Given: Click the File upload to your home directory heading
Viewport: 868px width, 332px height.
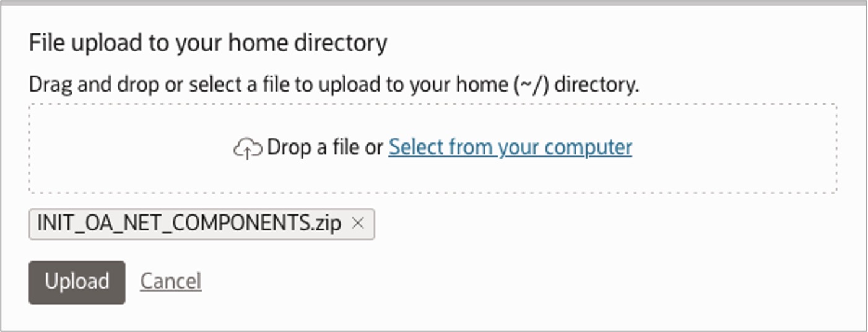Looking at the screenshot, I should click(x=208, y=43).
